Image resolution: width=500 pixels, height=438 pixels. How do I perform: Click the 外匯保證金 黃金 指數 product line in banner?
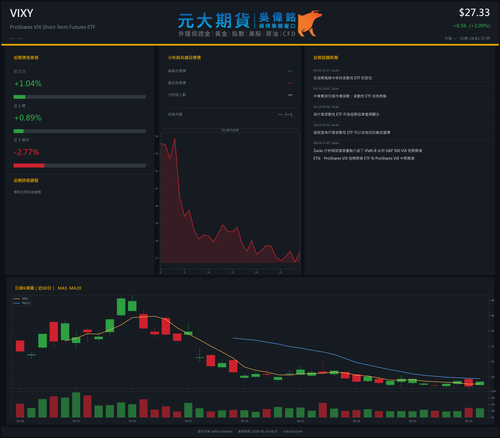point(237,34)
